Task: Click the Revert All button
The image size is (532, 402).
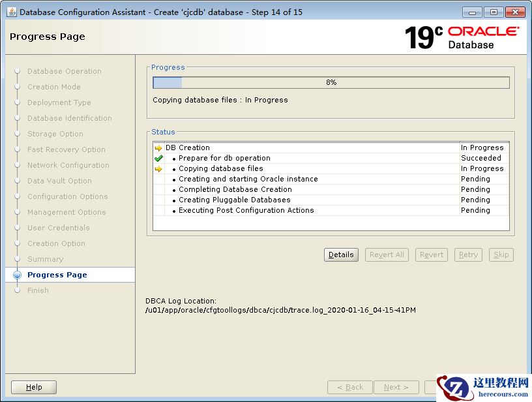Action: tap(387, 255)
